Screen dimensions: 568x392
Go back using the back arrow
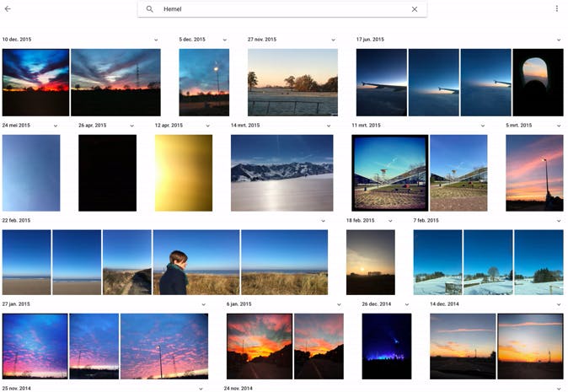click(8, 9)
